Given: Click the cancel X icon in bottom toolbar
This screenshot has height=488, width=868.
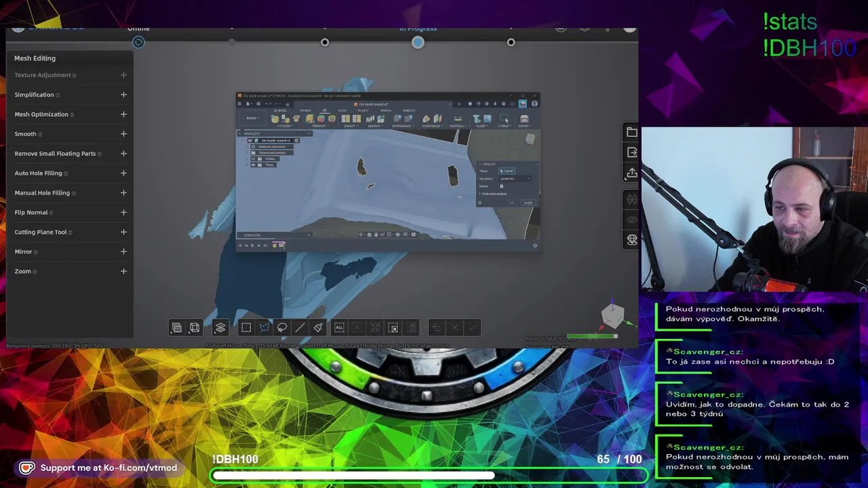Looking at the screenshot, I should pos(455,328).
